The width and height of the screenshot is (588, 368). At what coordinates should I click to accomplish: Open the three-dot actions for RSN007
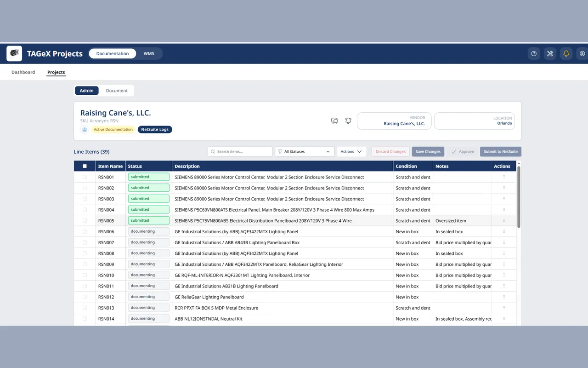pyautogui.click(x=504, y=242)
